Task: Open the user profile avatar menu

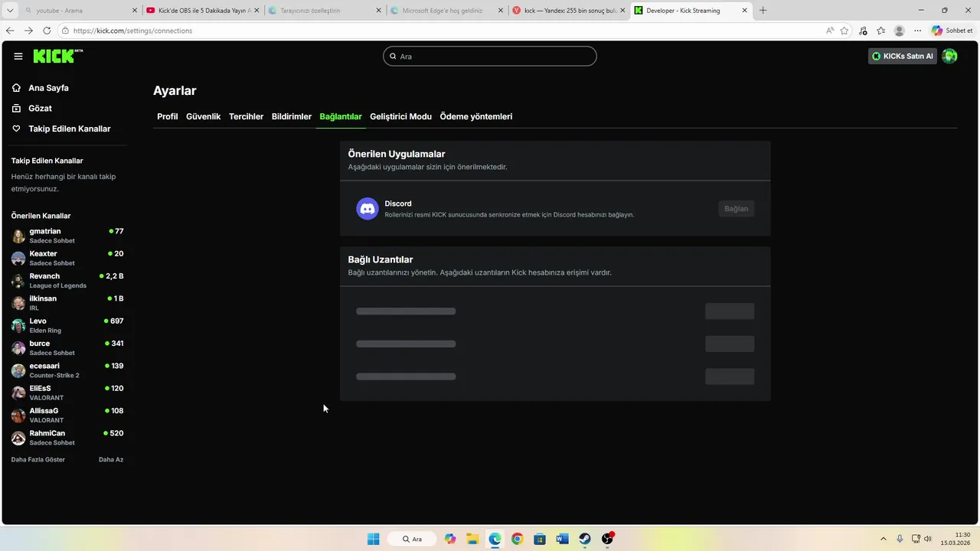Action: pos(949,56)
